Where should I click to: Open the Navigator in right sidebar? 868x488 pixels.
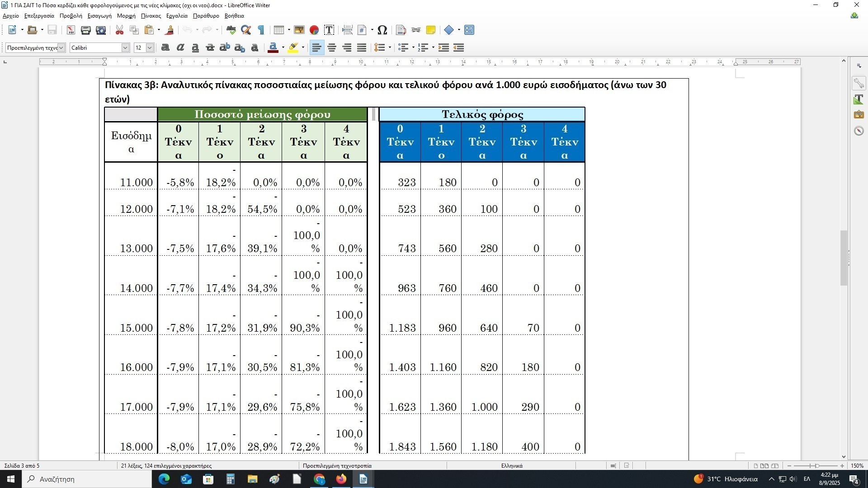coord(859,131)
